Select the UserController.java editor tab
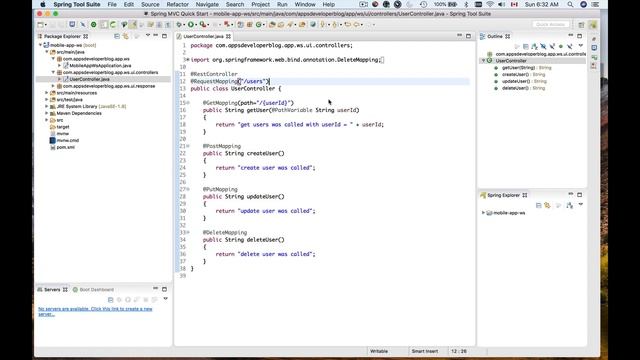The width and height of the screenshot is (640, 360). point(203,36)
